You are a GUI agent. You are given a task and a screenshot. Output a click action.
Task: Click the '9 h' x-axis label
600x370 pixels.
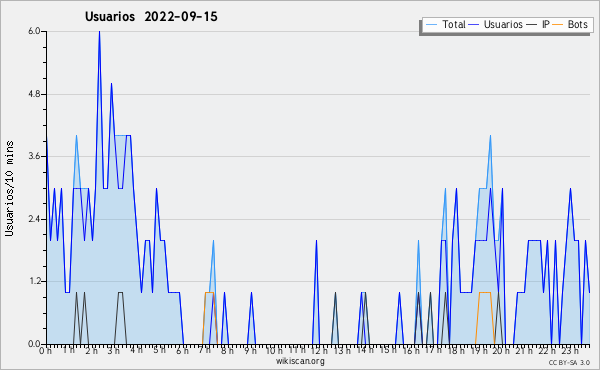click(x=251, y=350)
